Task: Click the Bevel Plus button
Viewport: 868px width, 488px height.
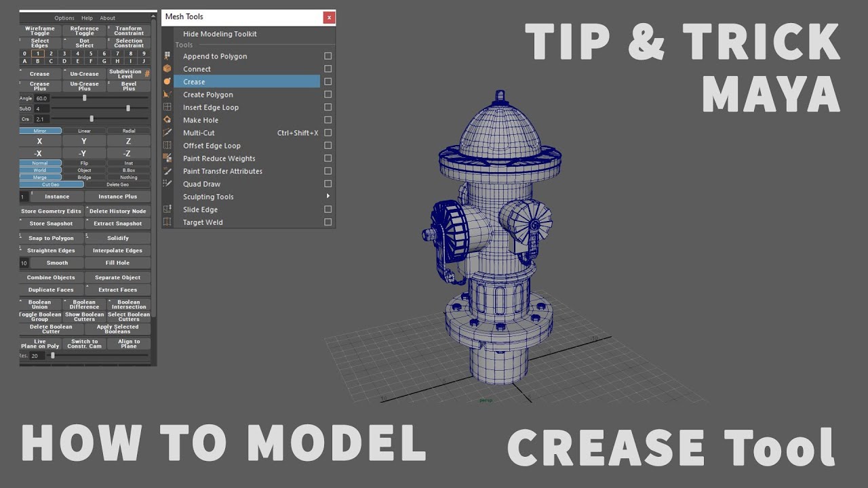Action: point(129,86)
